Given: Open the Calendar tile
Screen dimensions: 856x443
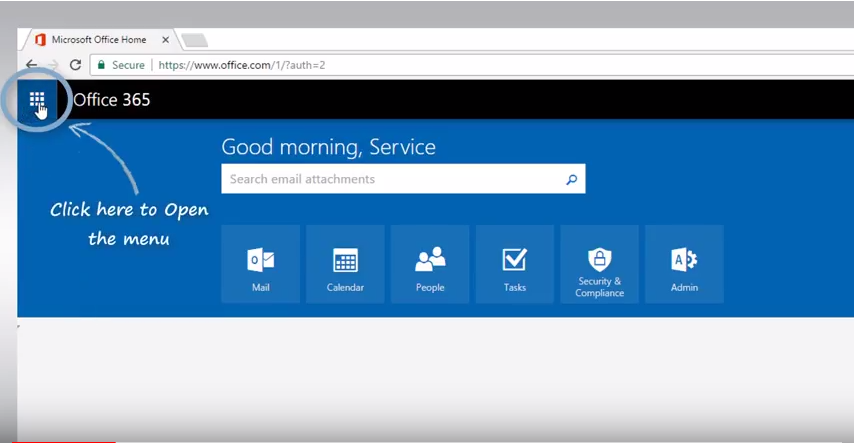Looking at the screenshot, I should pos(345,264).
